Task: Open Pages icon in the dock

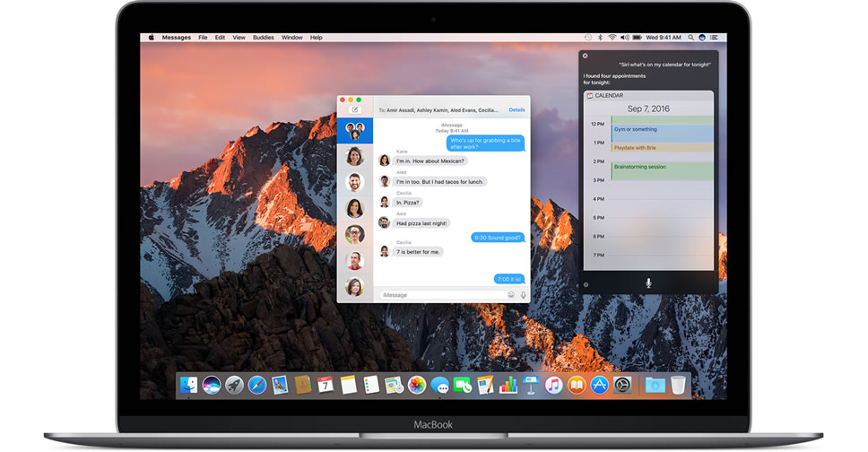Action: pos(485,385)
